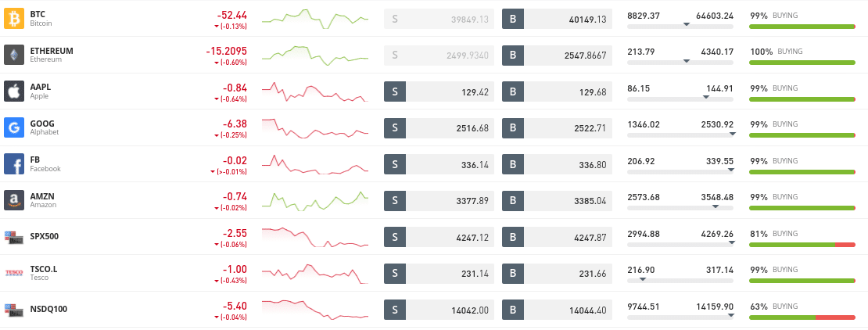
Task: Click the AMZN 99% BUYING label
Action: pos(774,197)
